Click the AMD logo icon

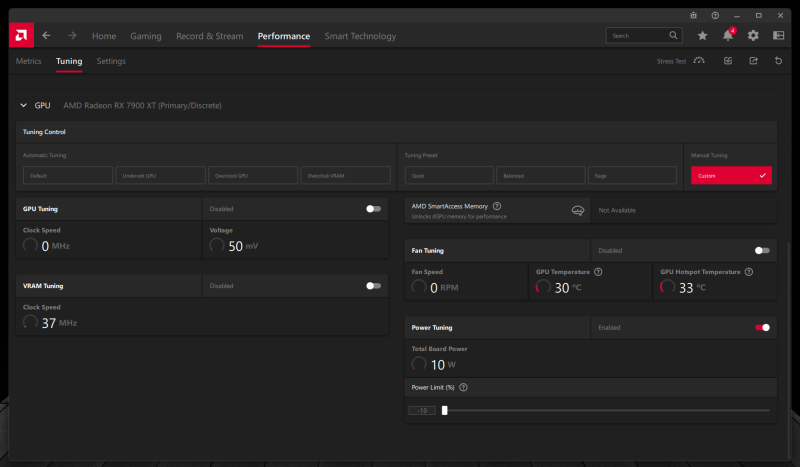(21, 35)
